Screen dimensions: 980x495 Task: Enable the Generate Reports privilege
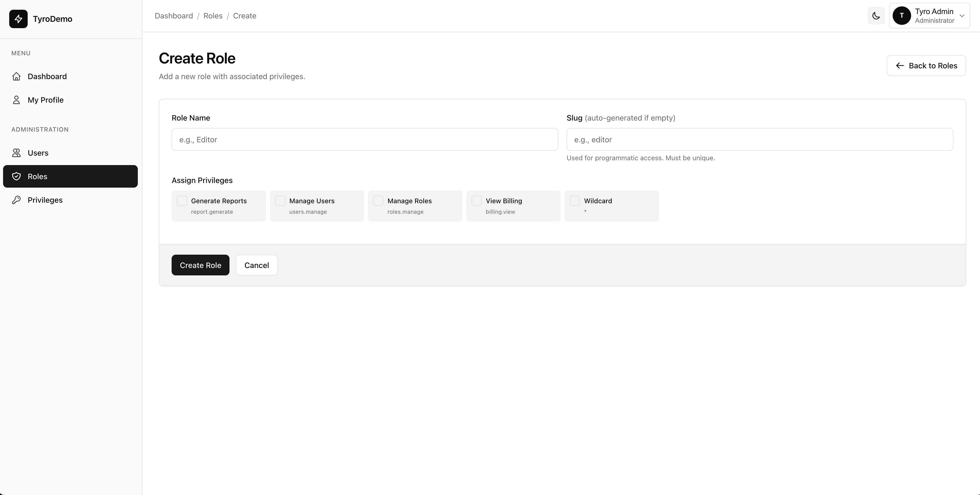[182, 200]
